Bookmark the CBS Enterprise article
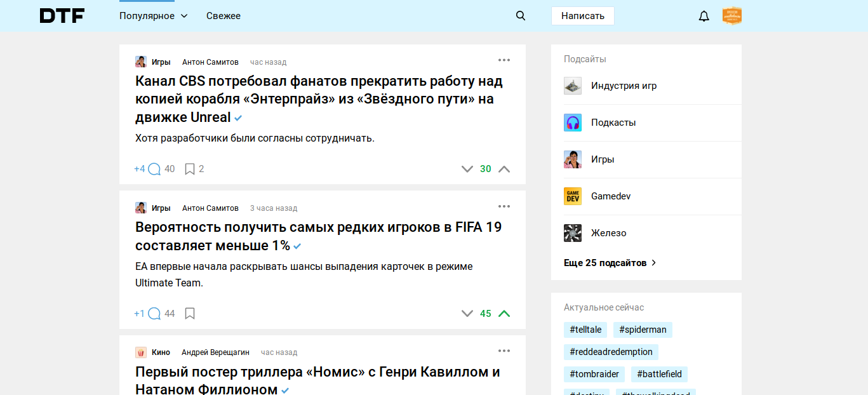This screenshot has height=395, width=868. (x=189, y=169)
